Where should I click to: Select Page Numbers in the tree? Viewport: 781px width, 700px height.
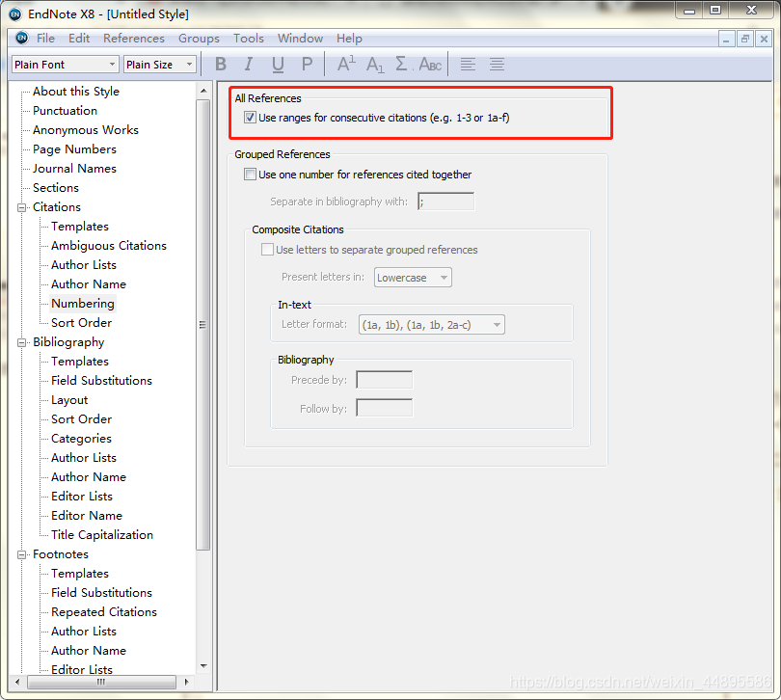click(x=74, y=149)
